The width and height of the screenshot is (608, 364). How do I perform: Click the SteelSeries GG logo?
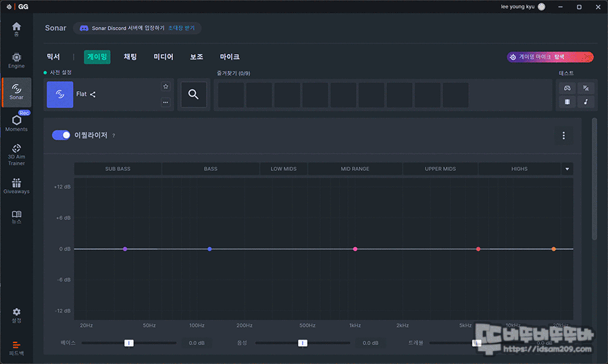click(17, 7)
